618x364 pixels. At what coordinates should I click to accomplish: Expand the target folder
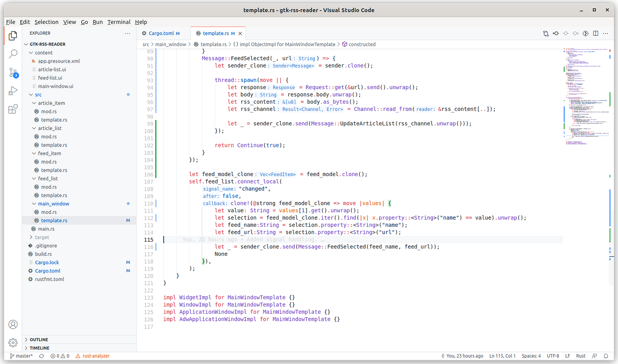[x=41, y=237]
